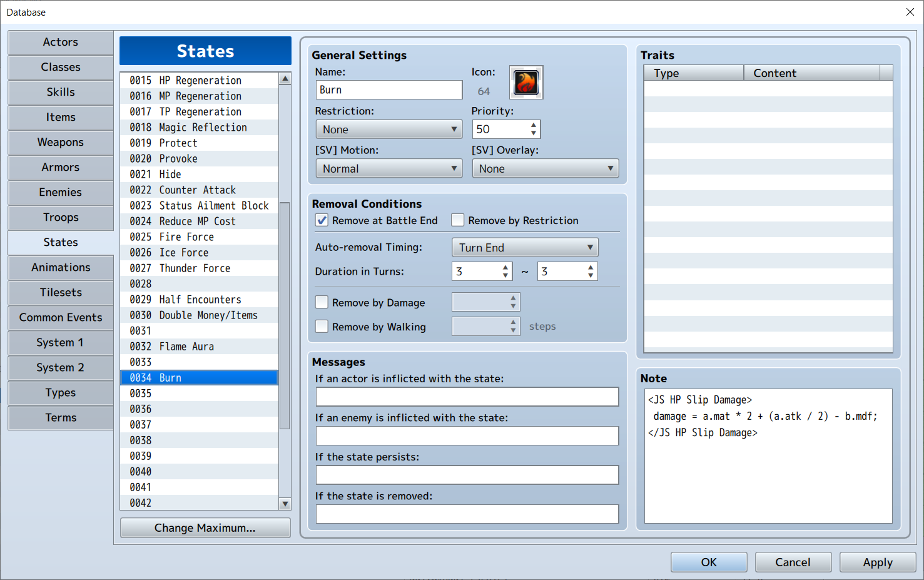Select state 0019 Protect
Image resolution: width=924 pixels, height=580 pixels.
tap(199, 143)
